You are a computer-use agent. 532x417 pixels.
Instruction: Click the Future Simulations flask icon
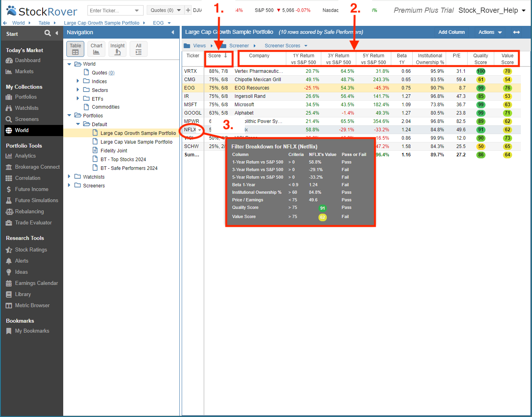9,201
